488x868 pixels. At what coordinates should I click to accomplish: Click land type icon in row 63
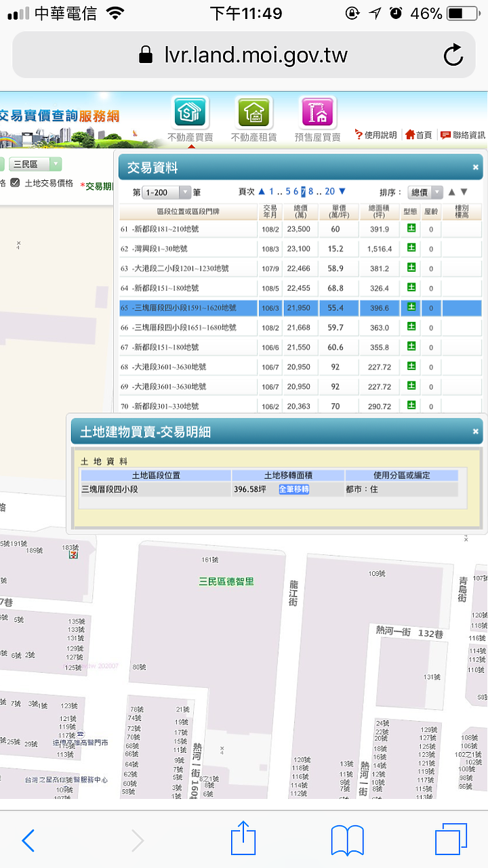411,268
